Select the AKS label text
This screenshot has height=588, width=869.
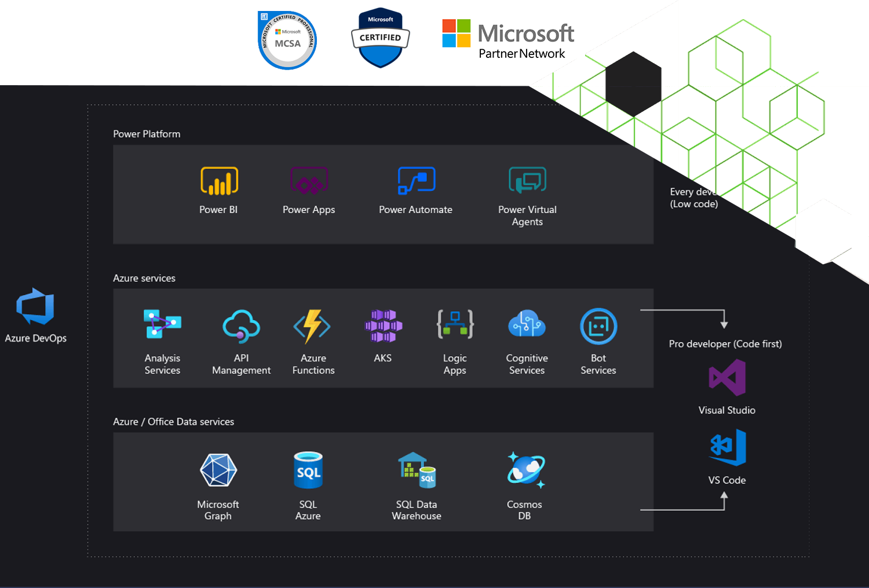click(383, 358)
